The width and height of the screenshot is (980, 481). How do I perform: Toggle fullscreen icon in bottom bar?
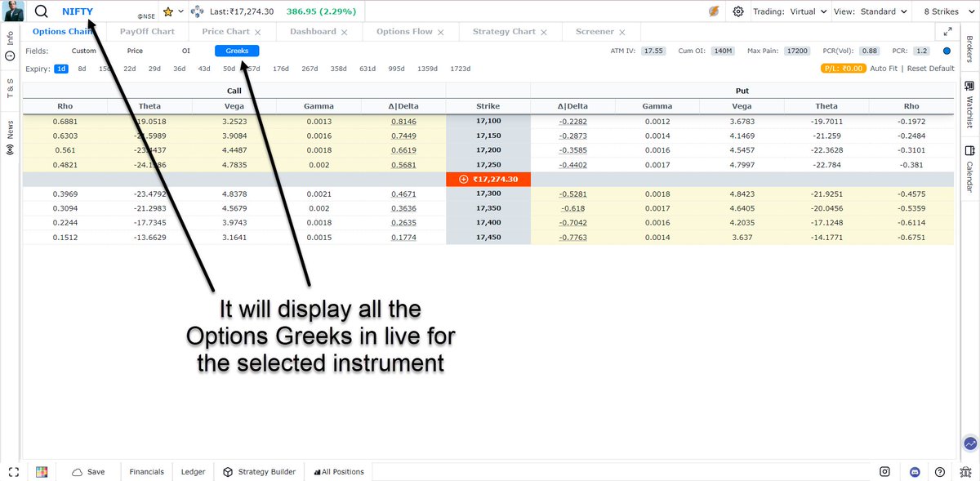[x=13, y=472]
